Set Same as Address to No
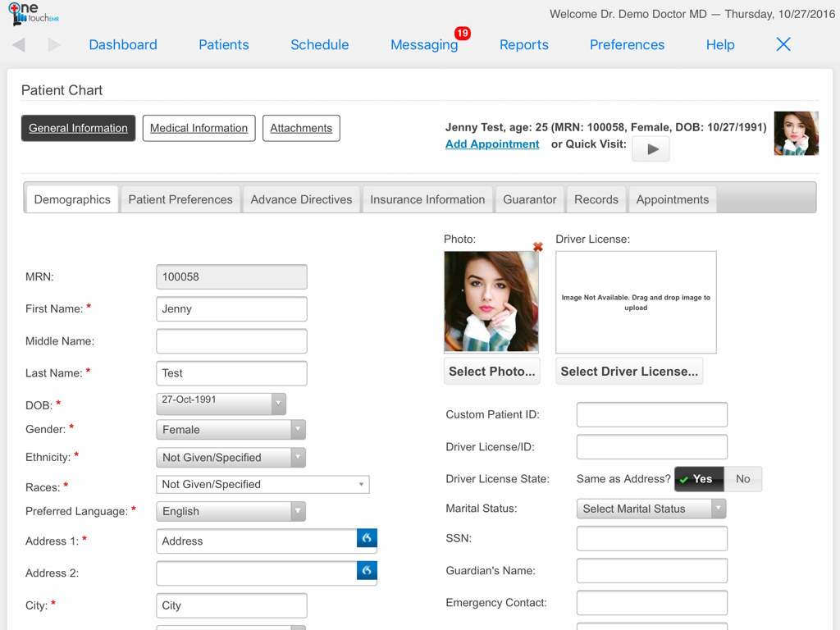The width and height of the screenshot is (840, 630). [x=742, y=479]
